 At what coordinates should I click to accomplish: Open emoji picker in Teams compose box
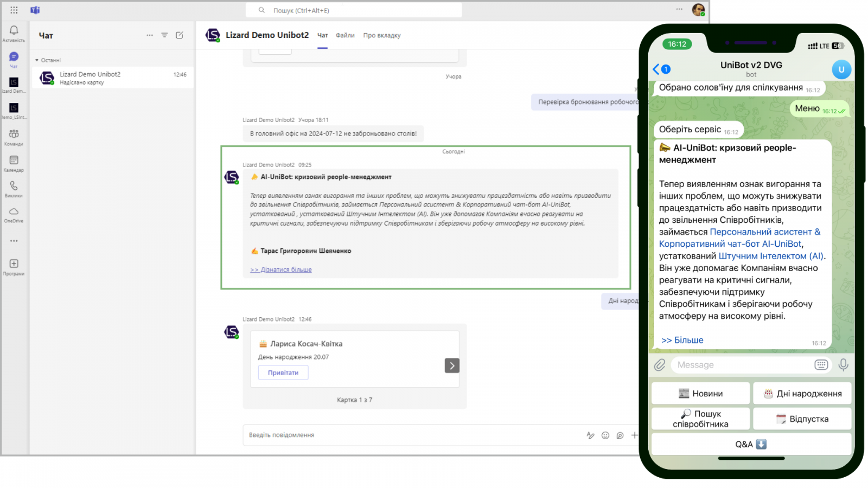tap(605, 435)
